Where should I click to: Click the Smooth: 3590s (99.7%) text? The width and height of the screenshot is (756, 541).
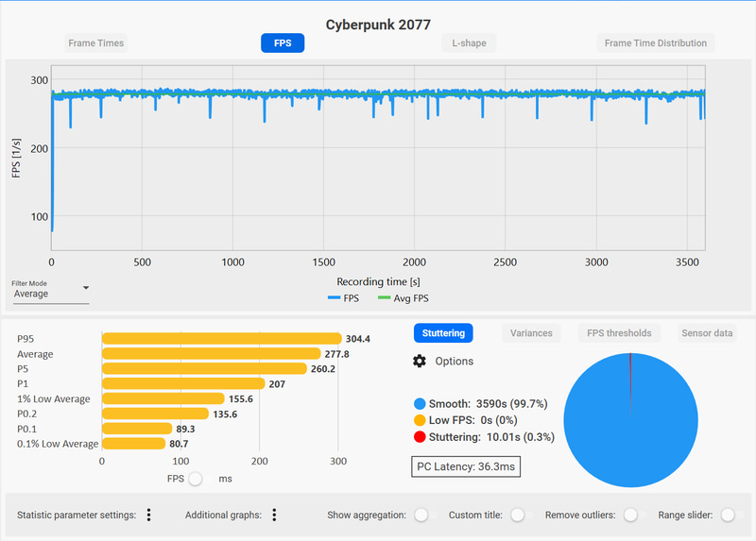(x=488, y=404)
